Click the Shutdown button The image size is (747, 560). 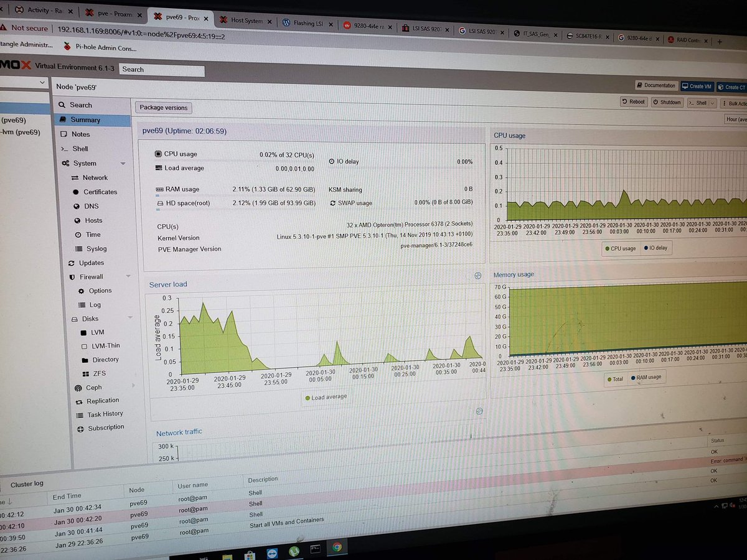coord(667,103)
